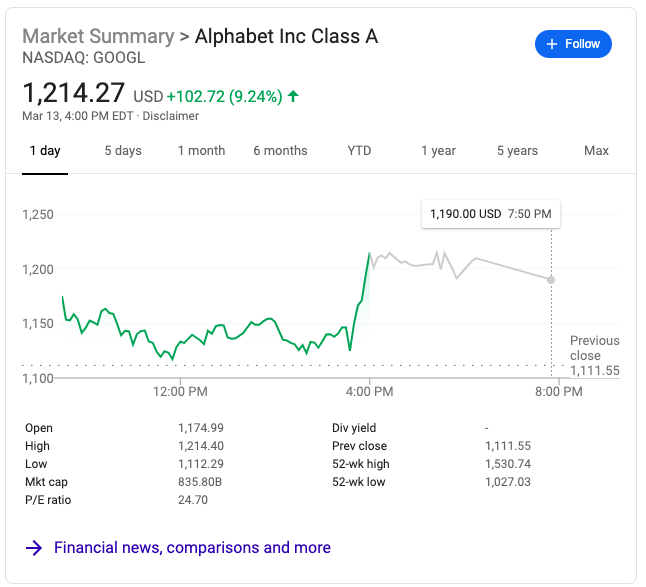
Task: Click the plus icon in Follow button
Action: click(x=551, y=44)
